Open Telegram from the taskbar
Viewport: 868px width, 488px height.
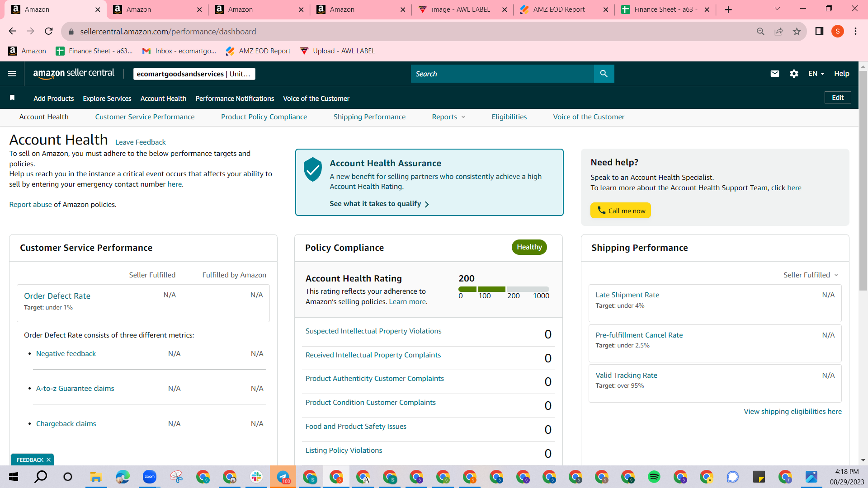283,477
